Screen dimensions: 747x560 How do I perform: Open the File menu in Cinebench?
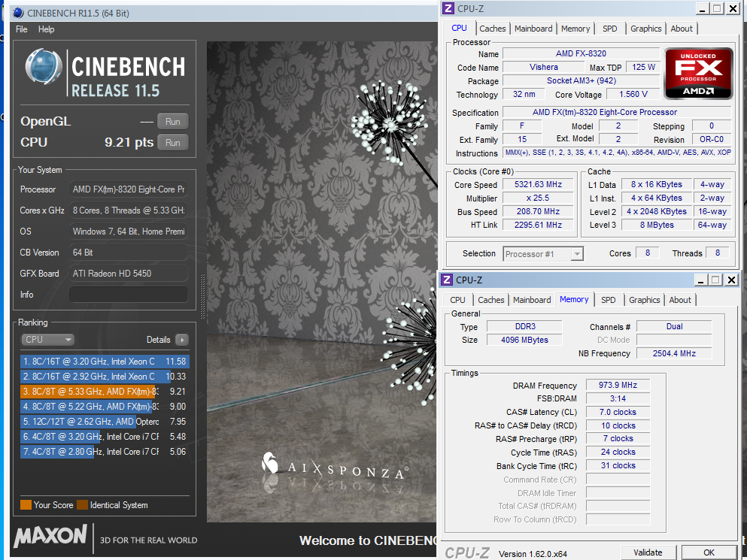coord(21,29)
